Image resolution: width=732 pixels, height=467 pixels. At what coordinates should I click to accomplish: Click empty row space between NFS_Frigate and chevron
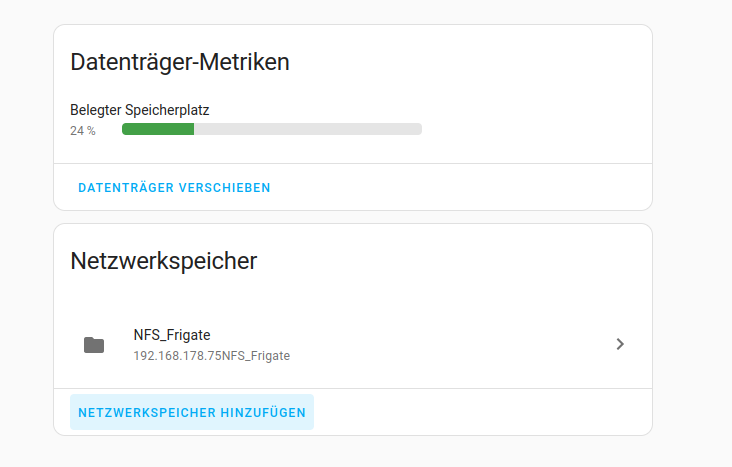(450, 344)
